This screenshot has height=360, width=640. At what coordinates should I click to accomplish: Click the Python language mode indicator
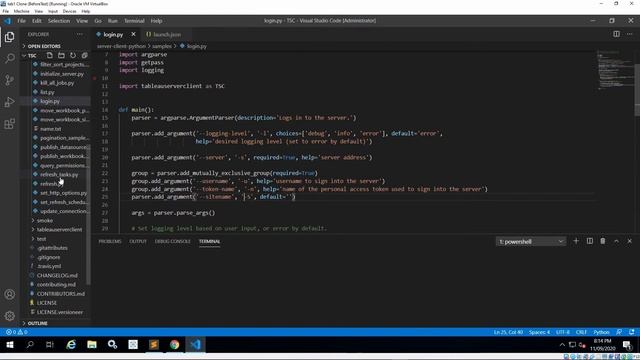601,332
